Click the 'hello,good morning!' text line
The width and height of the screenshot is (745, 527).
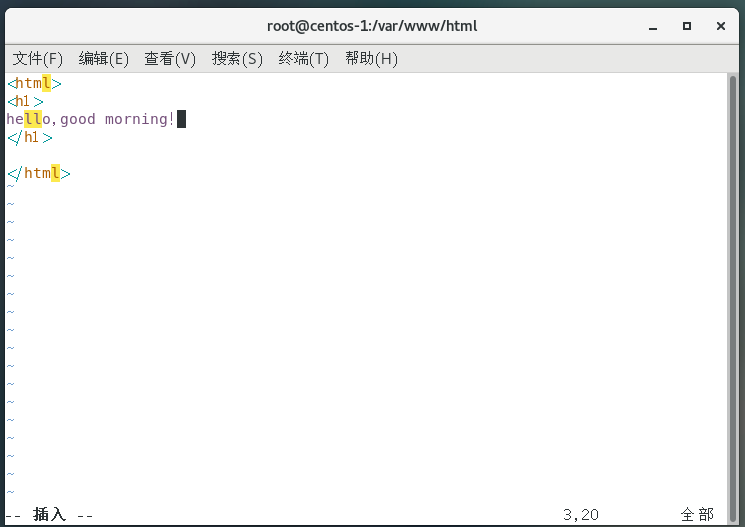click(90, 119)
